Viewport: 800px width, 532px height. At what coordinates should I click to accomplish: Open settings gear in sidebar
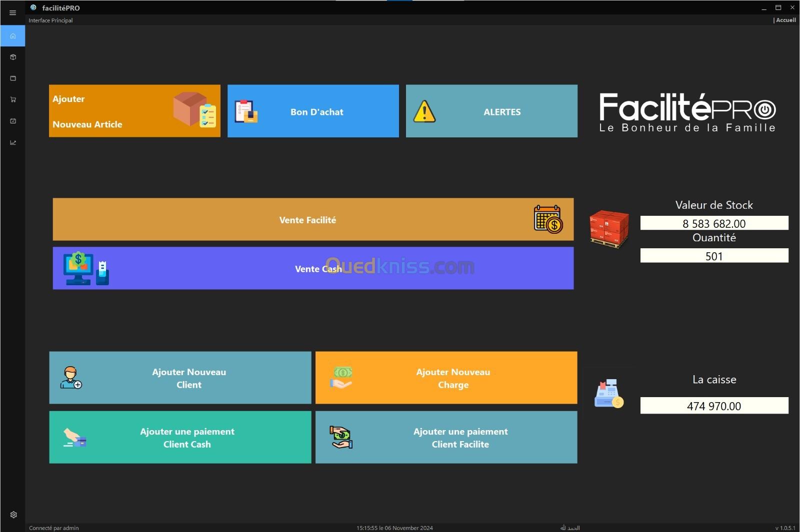pyautogui.click(x=13, y=515)
